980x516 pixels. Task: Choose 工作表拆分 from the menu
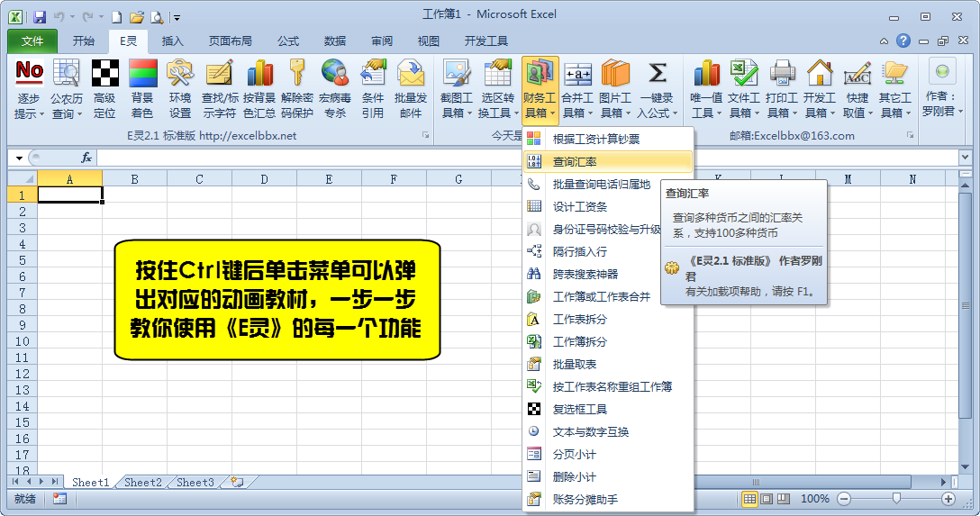click(x=608, y=319)
